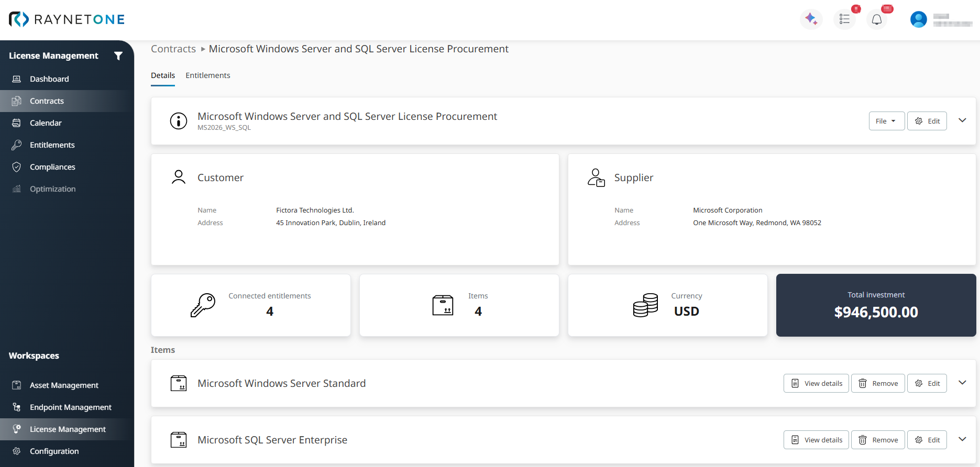Viewport: 980px width, 467px height.
Task: Click the Compliances shield icon
Action: pyautogui.click(x=17, y=167)
